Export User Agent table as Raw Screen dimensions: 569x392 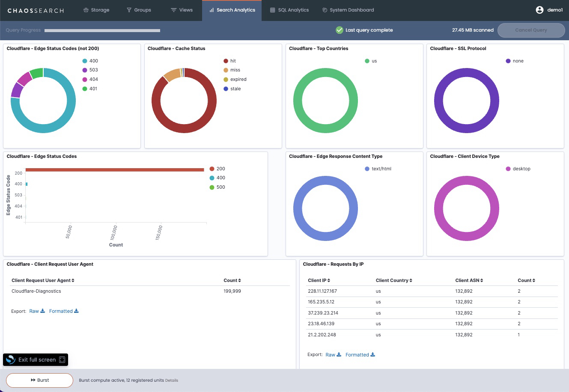click(x=37, y=311)
